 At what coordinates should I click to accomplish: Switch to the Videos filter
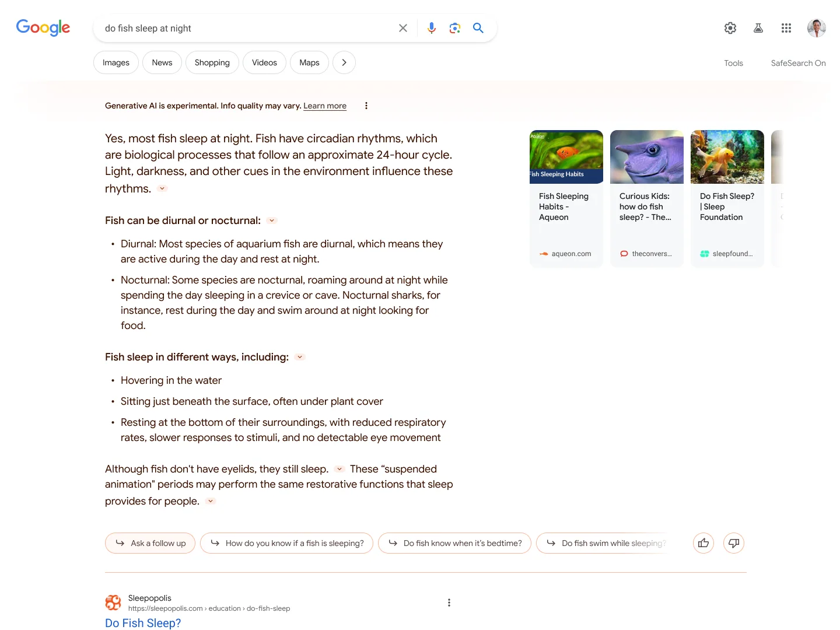click(264, 62)
